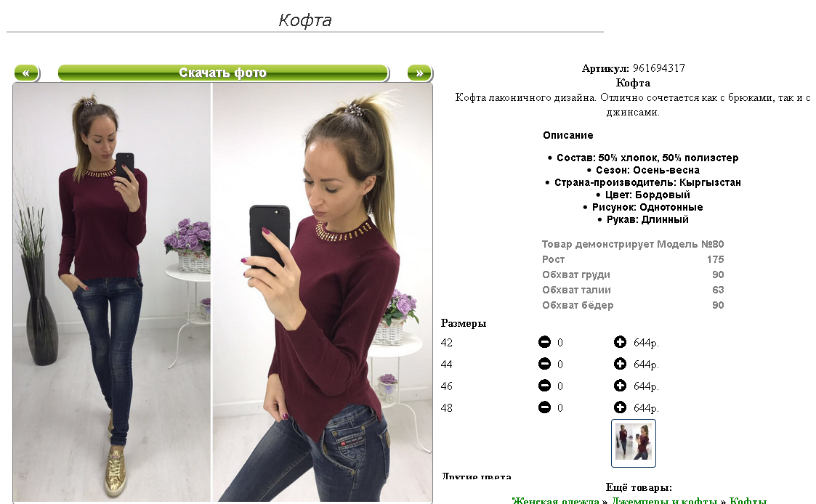Click the size 48 quantity value
The image size is (816, 504).
click(x=560, y=408)
